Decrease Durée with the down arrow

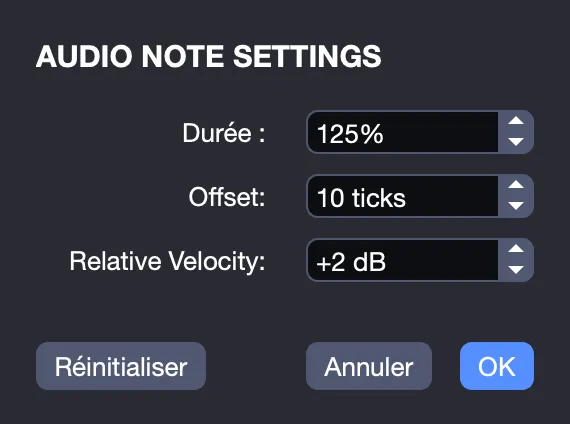[x=516, y=142]
